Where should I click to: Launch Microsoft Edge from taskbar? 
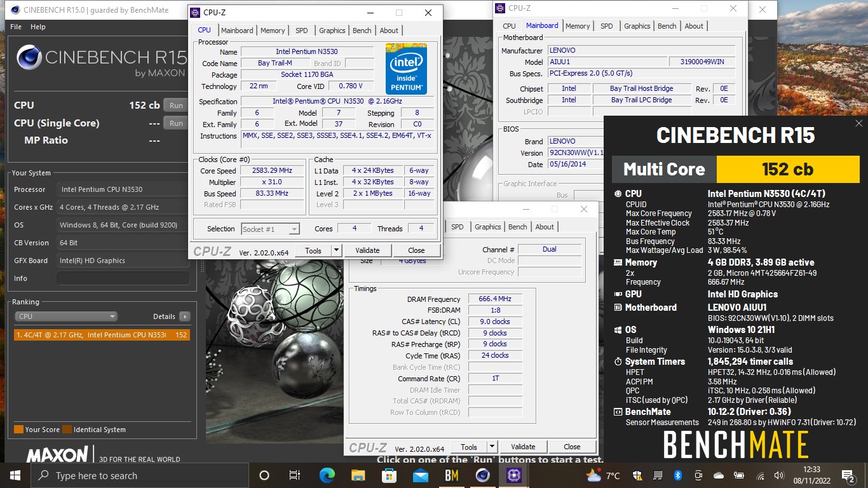[327, 475]
